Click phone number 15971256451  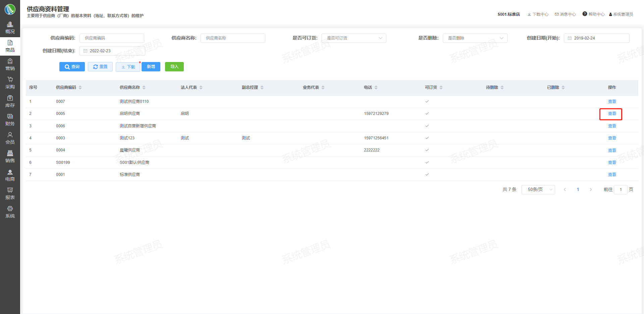coord(376,138)
